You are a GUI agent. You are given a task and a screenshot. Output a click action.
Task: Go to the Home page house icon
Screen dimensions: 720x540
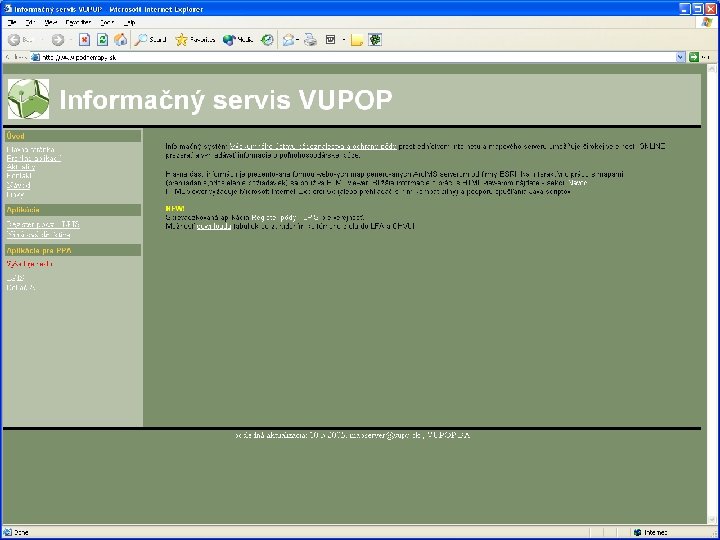click(x=120, y=40)
